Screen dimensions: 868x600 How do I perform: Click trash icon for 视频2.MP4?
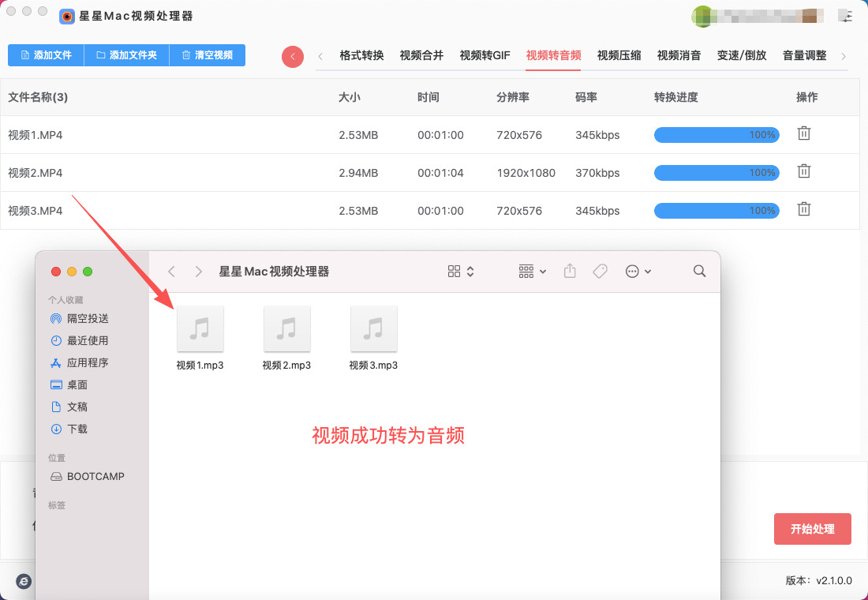click(x=803, y=171)
